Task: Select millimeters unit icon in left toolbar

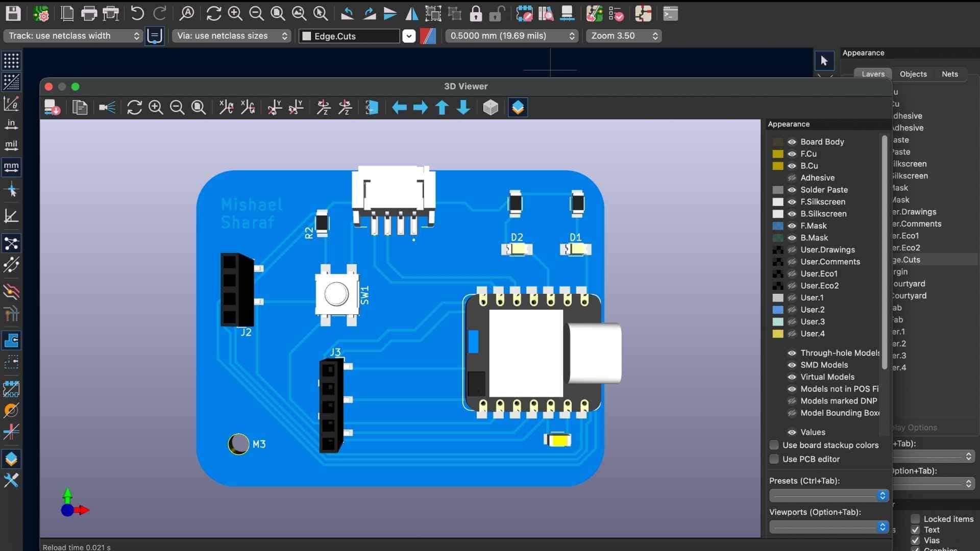Action: pos(11,167)
